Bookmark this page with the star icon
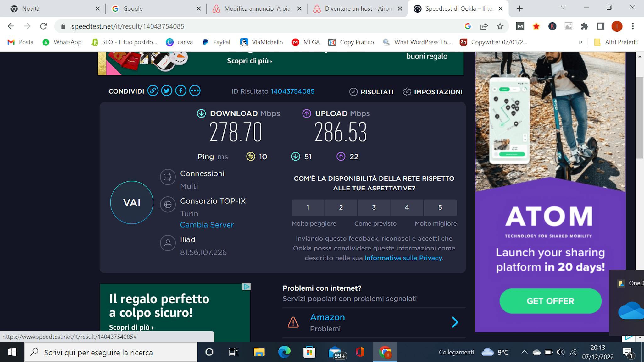This screenshot has width=644, height=362. coord(500,26)
